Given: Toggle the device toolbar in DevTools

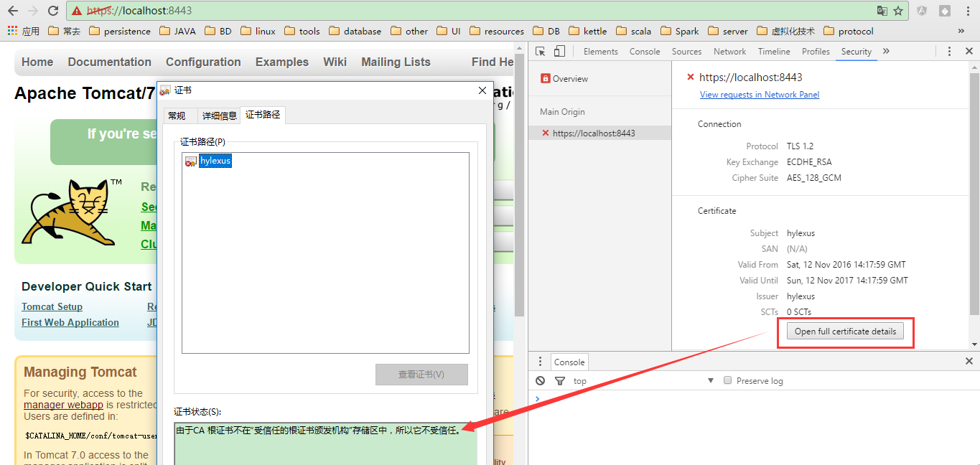Looking at the screenshot, I should tap(559, 51).
